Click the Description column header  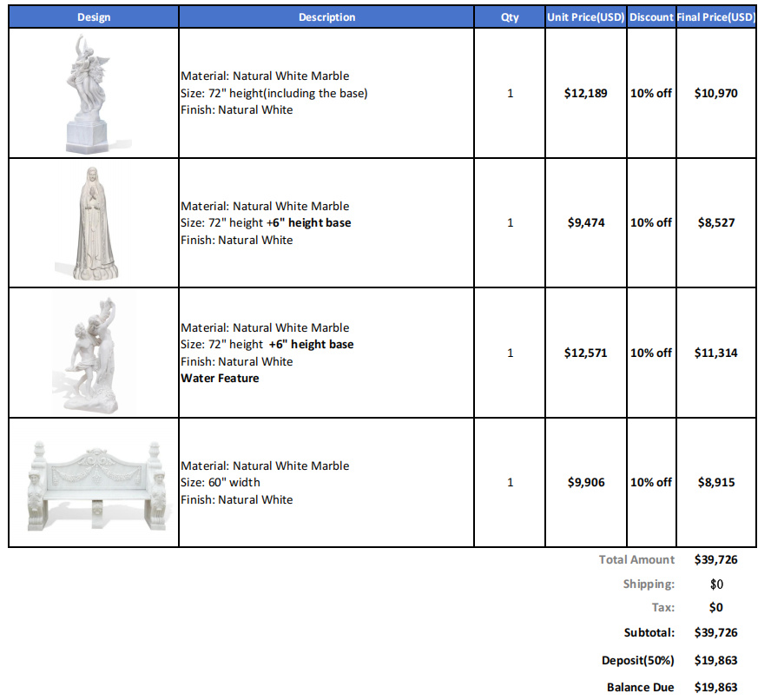point(326,17)
